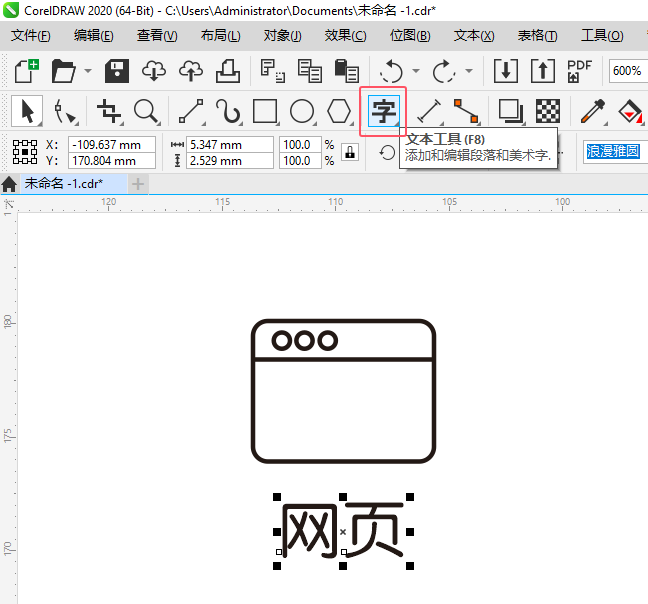Select the Polygon tool
The width and height of the screenshot is (648, 604).
point(339,111)
